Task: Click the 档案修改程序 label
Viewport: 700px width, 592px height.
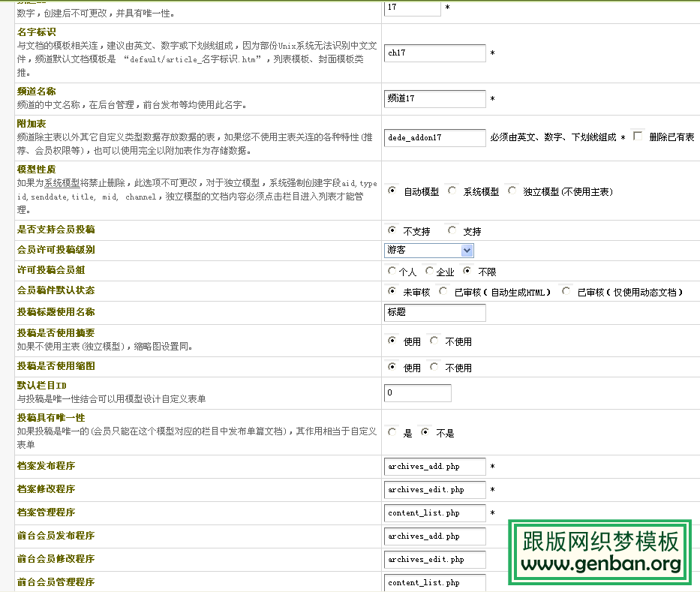Action: [x=46, y=489]
